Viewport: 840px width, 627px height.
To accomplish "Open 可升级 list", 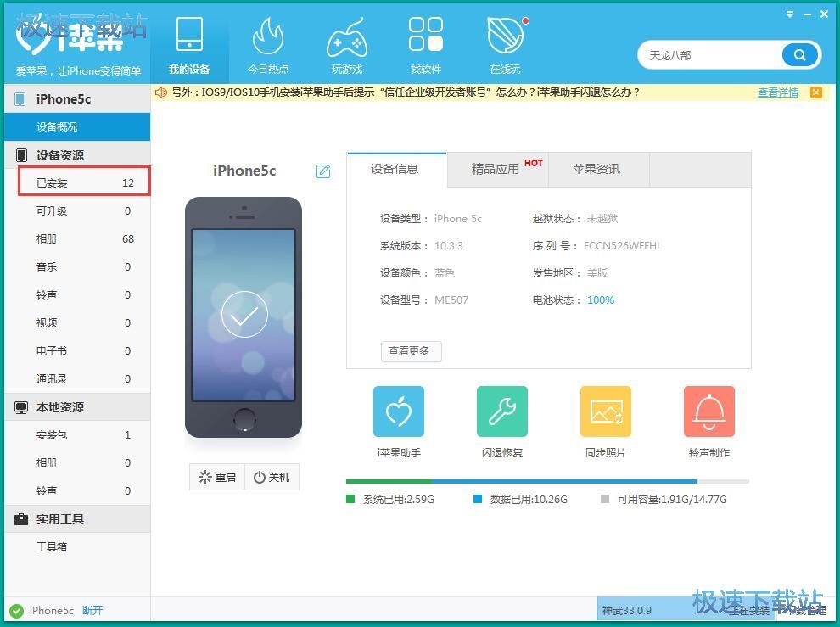I will pos(77,211).
